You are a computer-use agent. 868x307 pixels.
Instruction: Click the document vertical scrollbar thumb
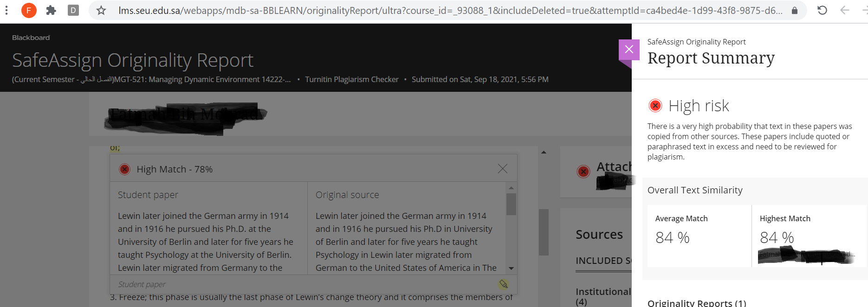point(544,232)
